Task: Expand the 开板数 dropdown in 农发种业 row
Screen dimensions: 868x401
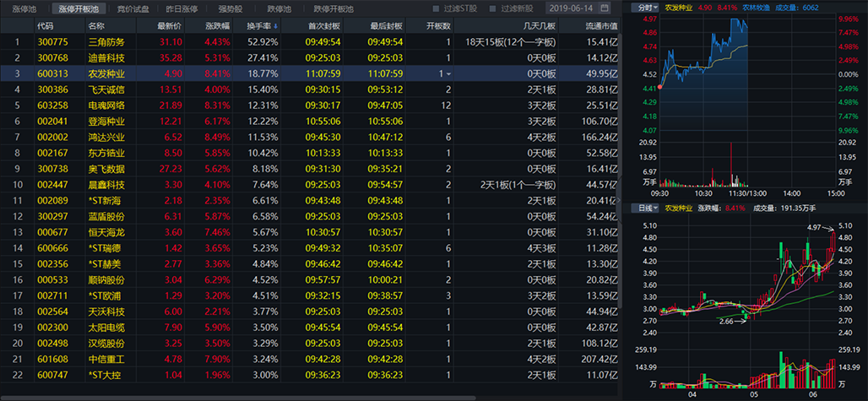Action: click(448, 73)
